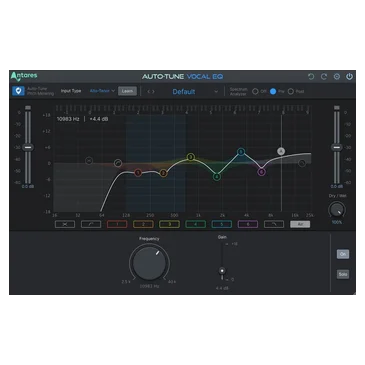Click the orange node 2 on curve

[x=163, y=173]
